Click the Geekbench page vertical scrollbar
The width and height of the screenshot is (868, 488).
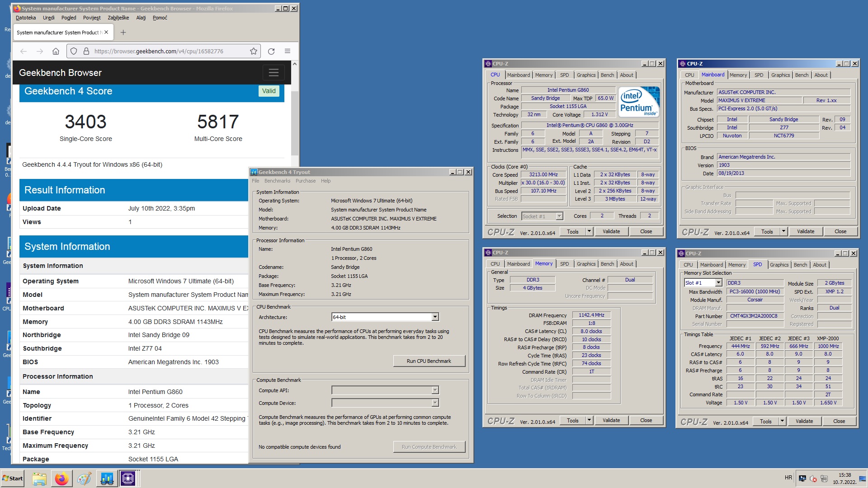coord(295,122)
